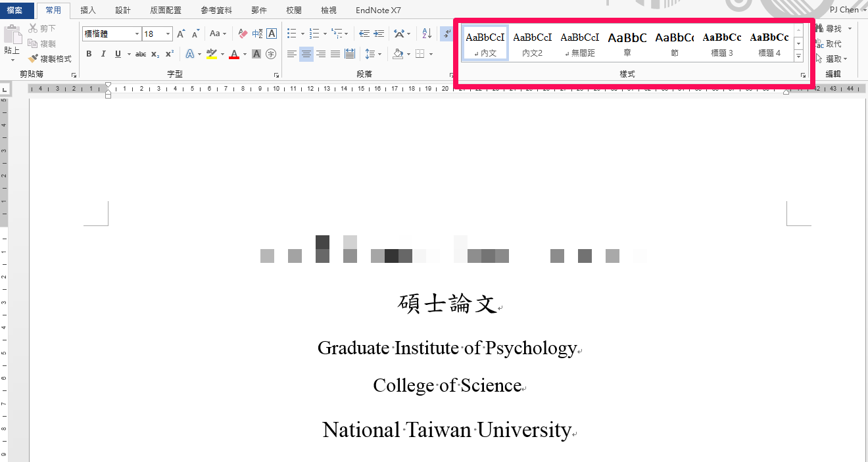
Task: Open the Font dialog launcher
Action: [276, 76]
